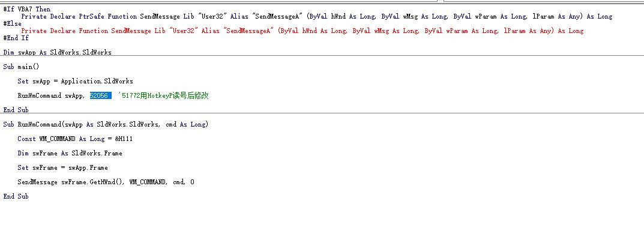
Task: Click the 'SendMessage swFrame.GetHWnd(), WM_COMMAND, cmd, 0' line
Action: (106, 182)
